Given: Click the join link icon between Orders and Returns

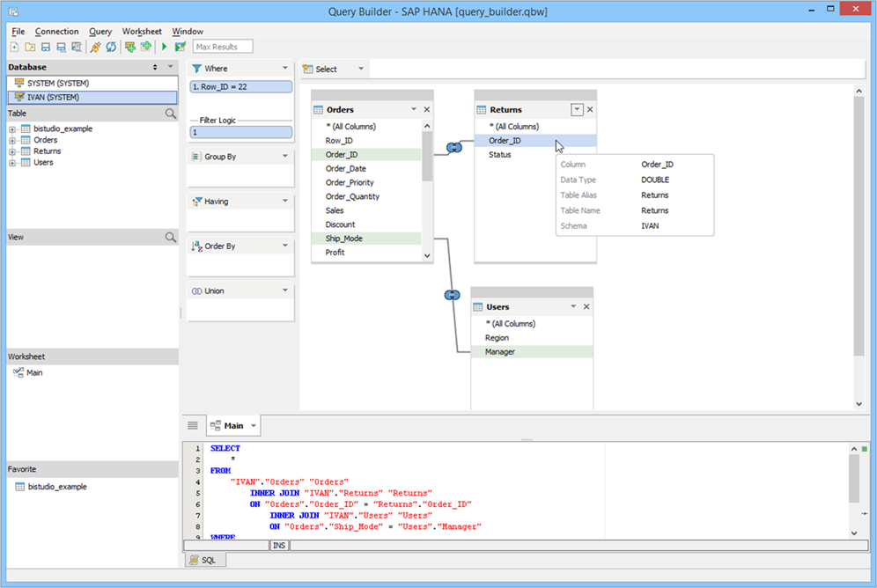Looking at the screenshot, I should click(454, 148).
